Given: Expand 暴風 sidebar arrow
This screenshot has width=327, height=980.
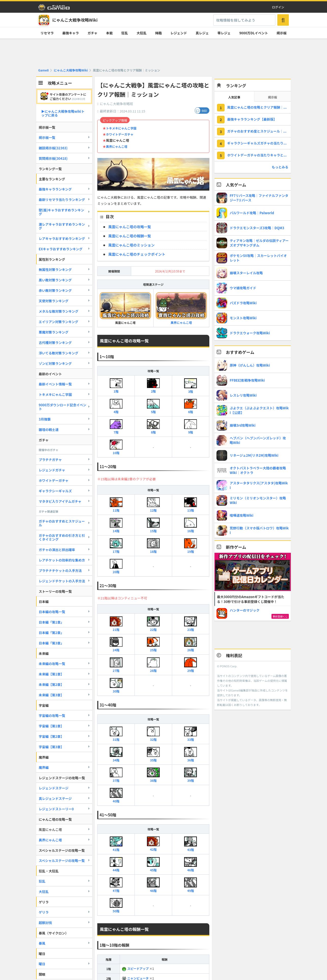Looking at the screenshot, I should (x=89, y=943).
